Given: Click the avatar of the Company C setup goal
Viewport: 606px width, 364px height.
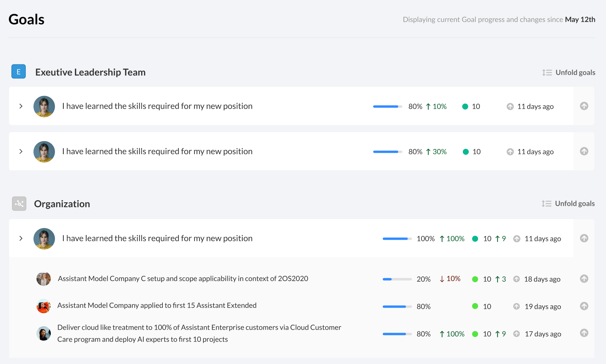Looking at the screenshot, I should [44, 279].
